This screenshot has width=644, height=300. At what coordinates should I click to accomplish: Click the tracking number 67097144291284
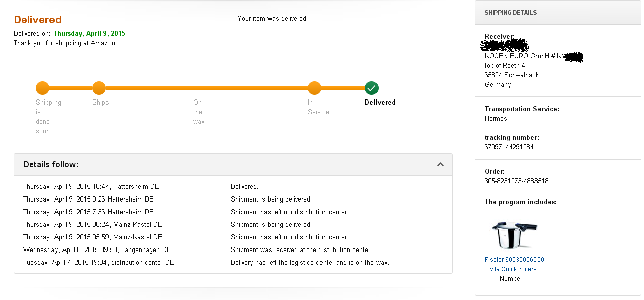pos(509,147)
